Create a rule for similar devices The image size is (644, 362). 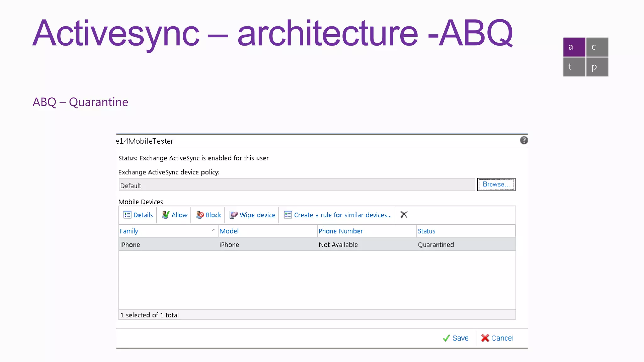click(338, 215)
